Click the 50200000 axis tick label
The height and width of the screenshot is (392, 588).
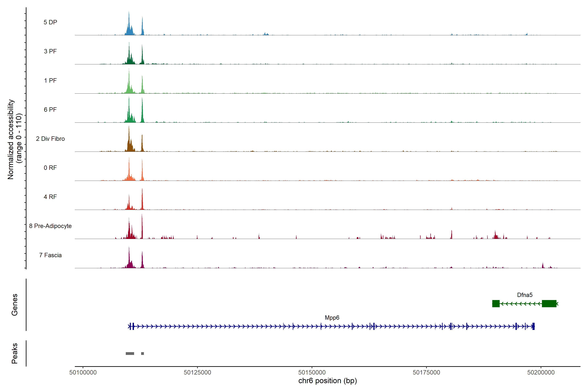(x=541, y=373)
